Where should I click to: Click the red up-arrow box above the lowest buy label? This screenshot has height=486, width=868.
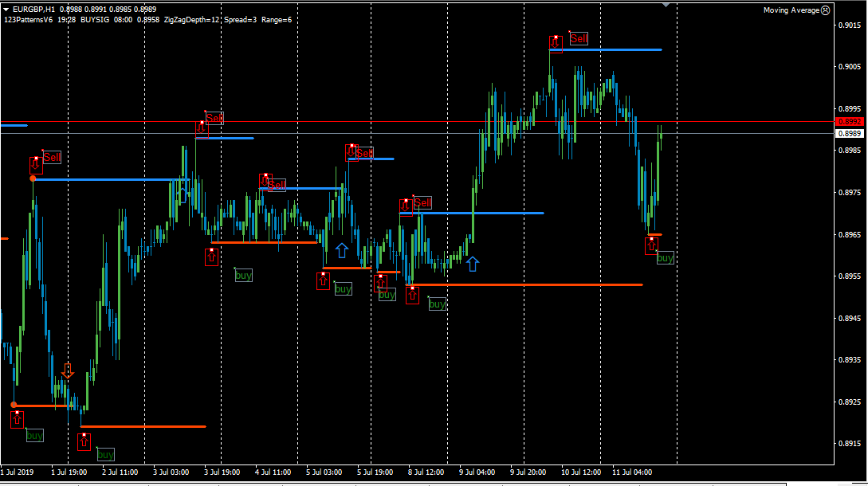tap(84, 441)
